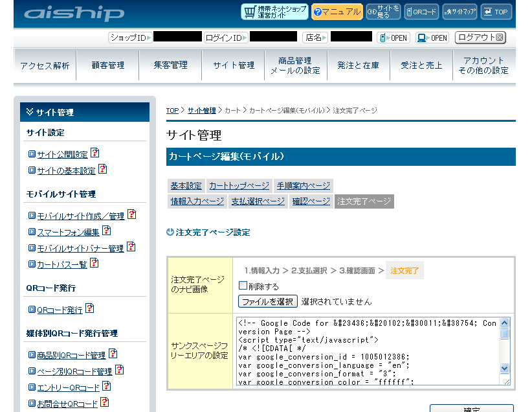Switch to 手順案内ページ tab
532x412 pixels.
(304, 186)
